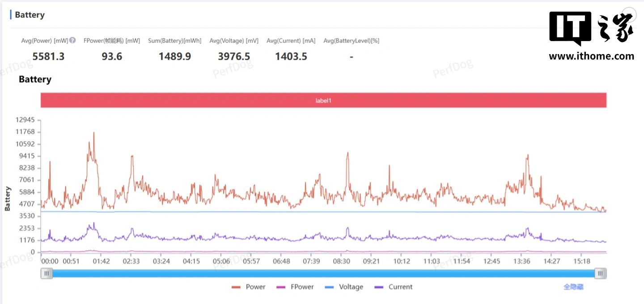Image resolution: width=644 pixels, height=304 pixels.
Task: Click the right handle of the range slider
Action: pyautogui.click(x=601, y=274)
